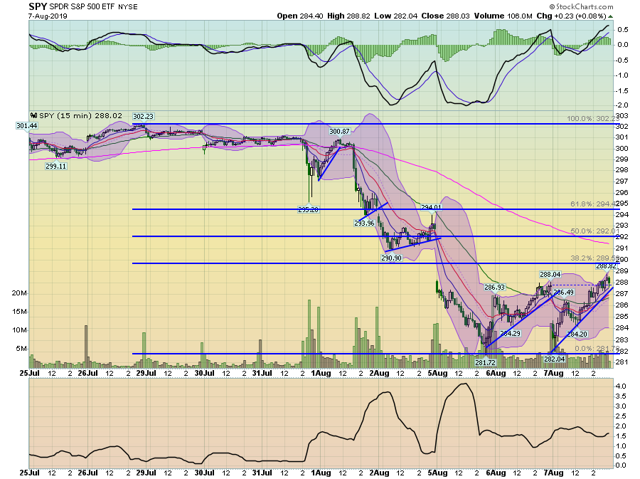Click the bold SPY ticker title
Image resolution: width=640 pixels, height=479 pixels.
coord(38,7)
